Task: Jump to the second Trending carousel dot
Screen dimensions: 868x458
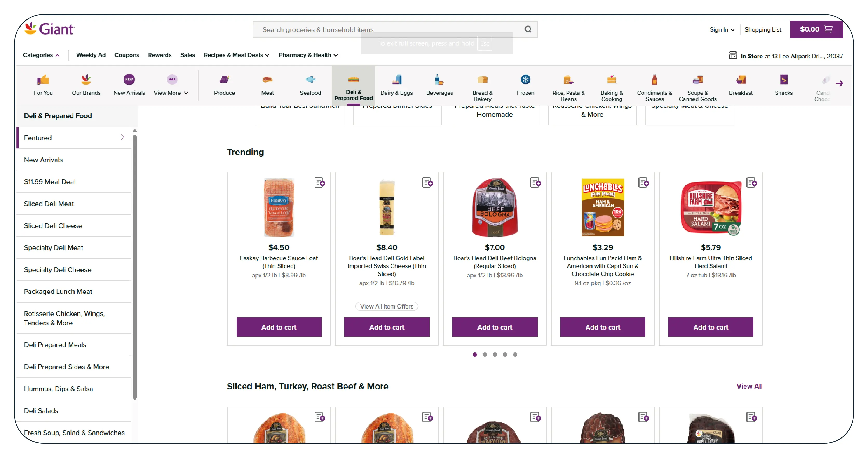Action: coord(485,355)
